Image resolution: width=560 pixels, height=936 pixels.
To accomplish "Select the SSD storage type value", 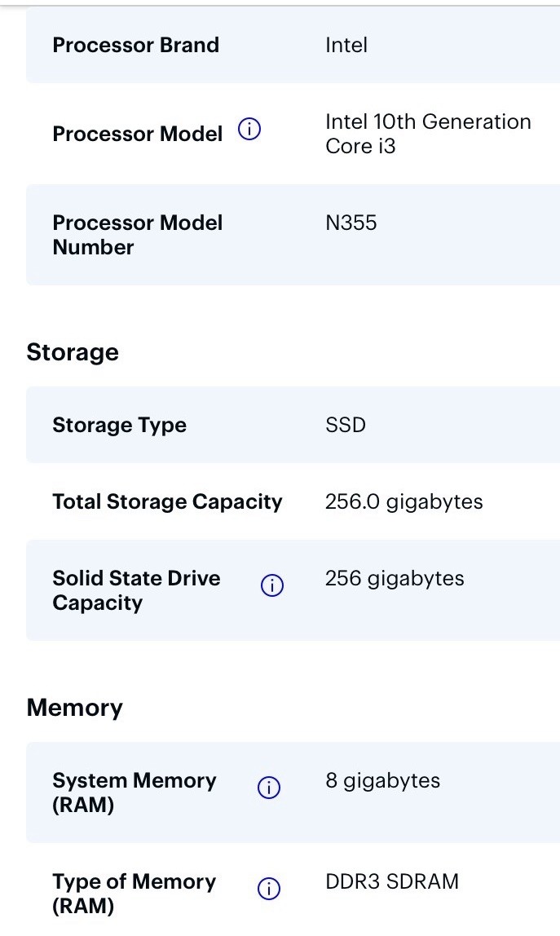I will click(x=346, y=425).
